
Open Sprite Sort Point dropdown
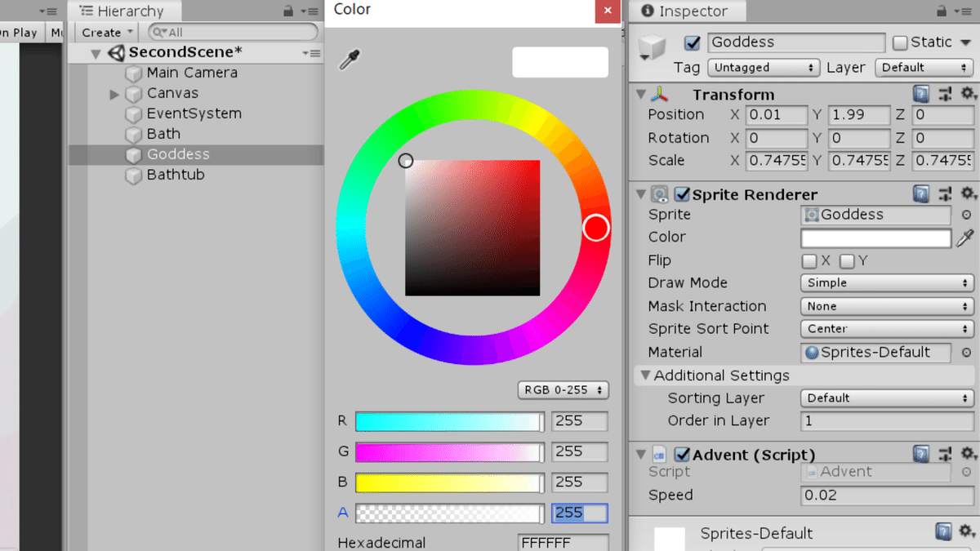pyautogui.click(x=887, y=329)
